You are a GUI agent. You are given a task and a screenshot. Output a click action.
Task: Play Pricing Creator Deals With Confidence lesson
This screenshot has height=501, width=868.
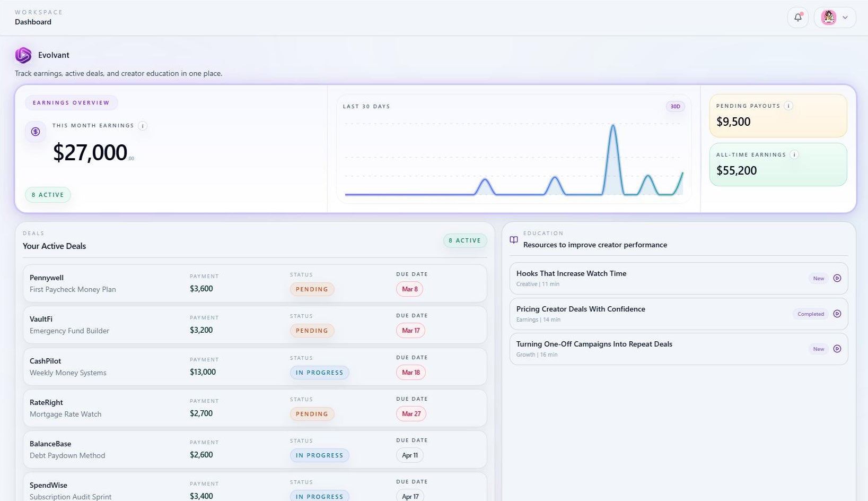(x=837, y=314)
